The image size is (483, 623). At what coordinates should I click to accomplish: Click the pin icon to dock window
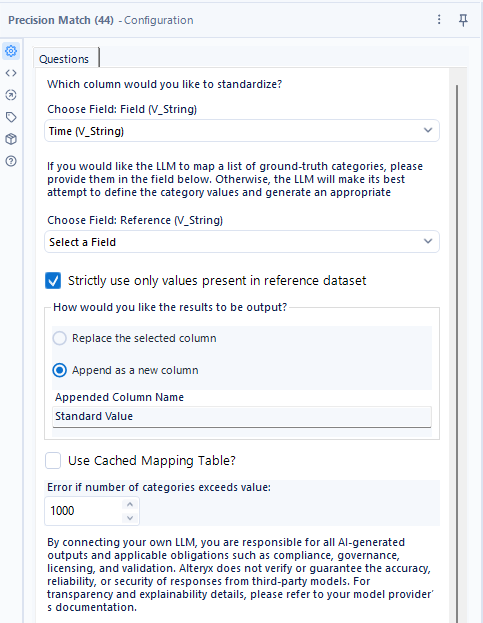463,20
